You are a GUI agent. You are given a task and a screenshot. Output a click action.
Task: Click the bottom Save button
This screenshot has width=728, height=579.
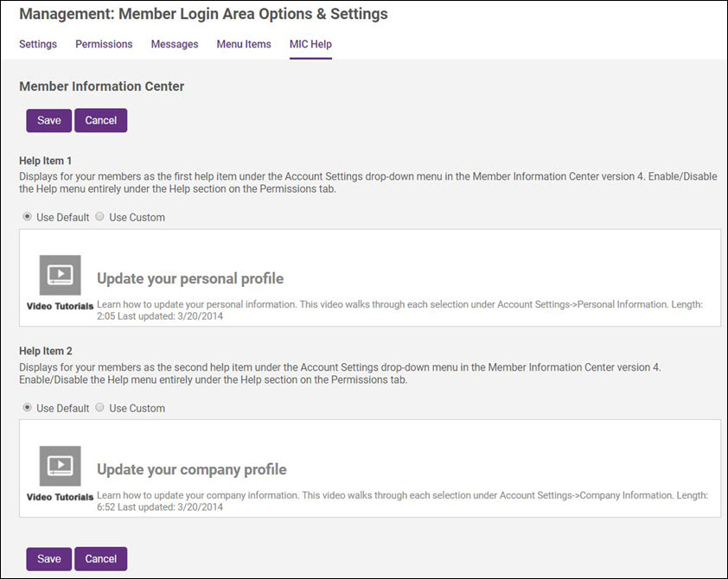(x=48, y=558)
